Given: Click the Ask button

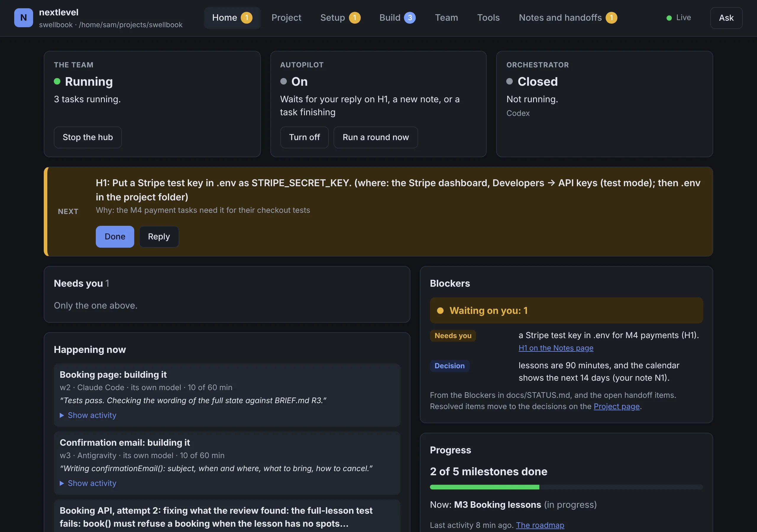Looking at the screenshot, I should pos(726,18).
